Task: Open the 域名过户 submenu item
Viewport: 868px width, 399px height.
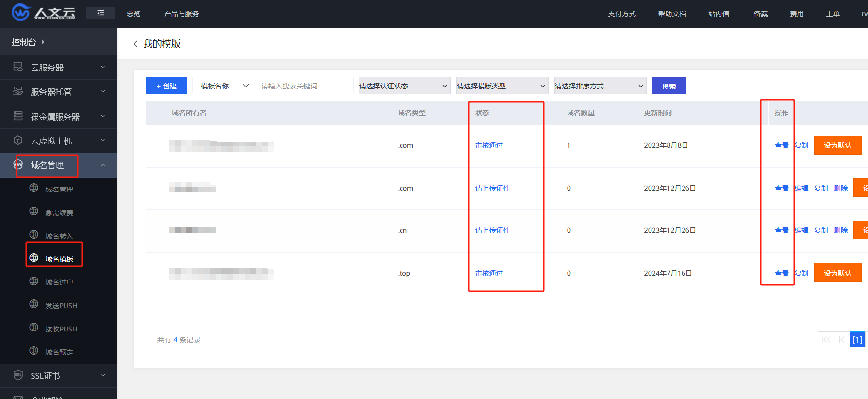Action: coord(59,282)
